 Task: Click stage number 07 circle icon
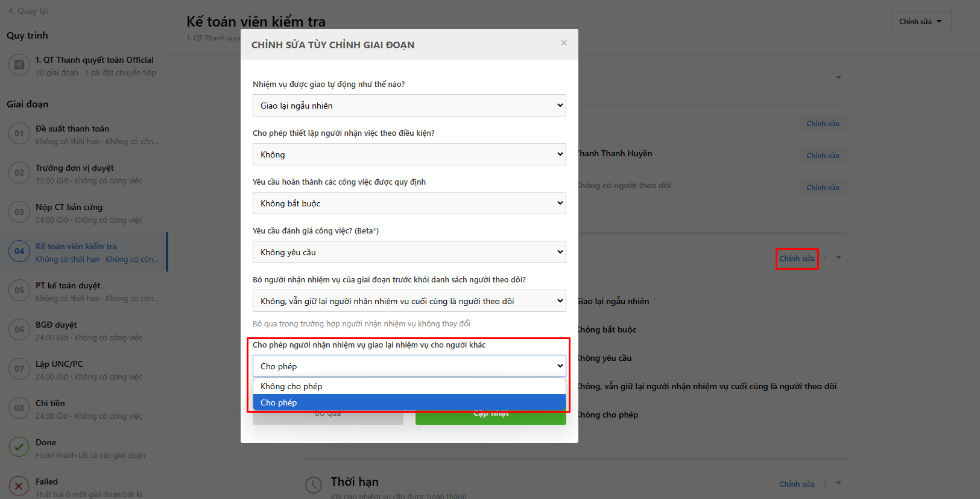[19, 369]
